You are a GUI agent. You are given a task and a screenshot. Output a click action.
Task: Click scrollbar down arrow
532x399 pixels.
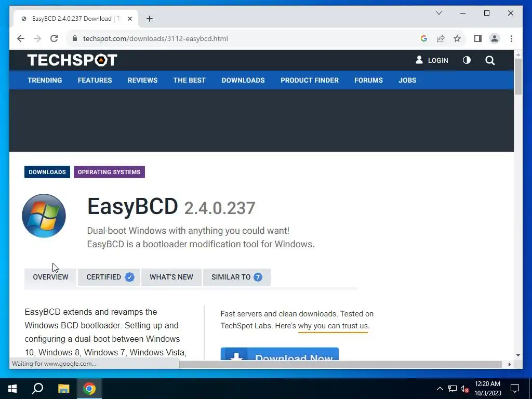tap(518, 355)
